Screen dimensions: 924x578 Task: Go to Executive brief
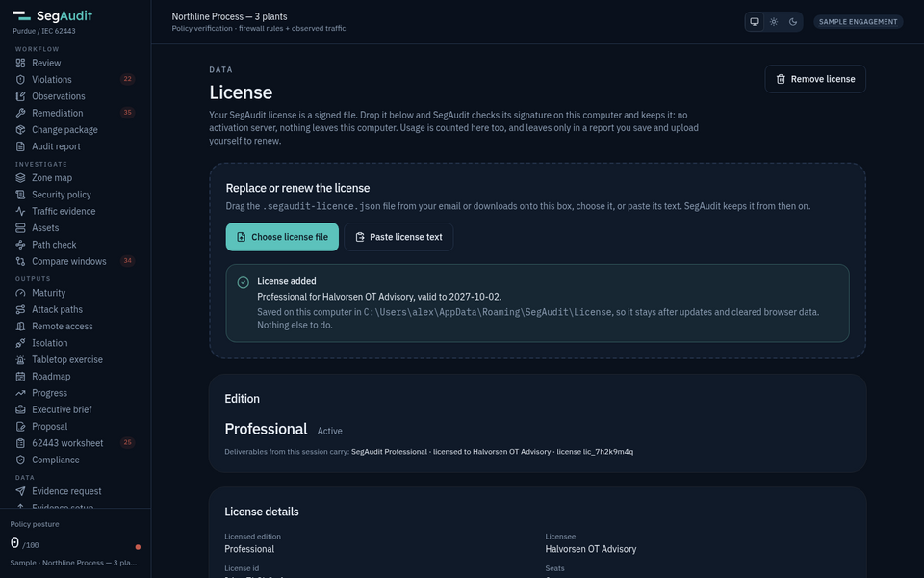pyautogui.click(x=75, y=409)
